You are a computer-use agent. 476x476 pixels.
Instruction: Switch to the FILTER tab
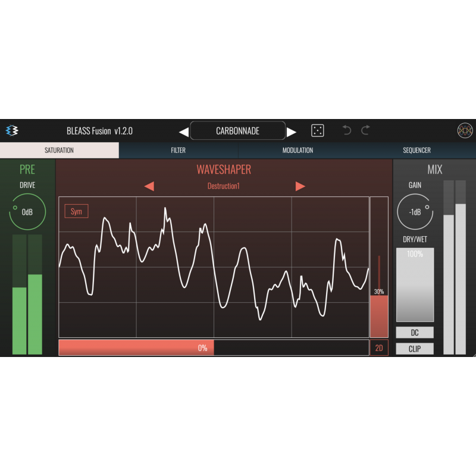(x=178, y=151)
